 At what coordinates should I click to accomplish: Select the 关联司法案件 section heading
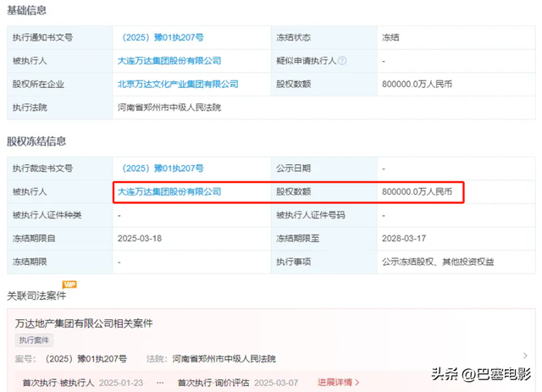tap(36, 295)
